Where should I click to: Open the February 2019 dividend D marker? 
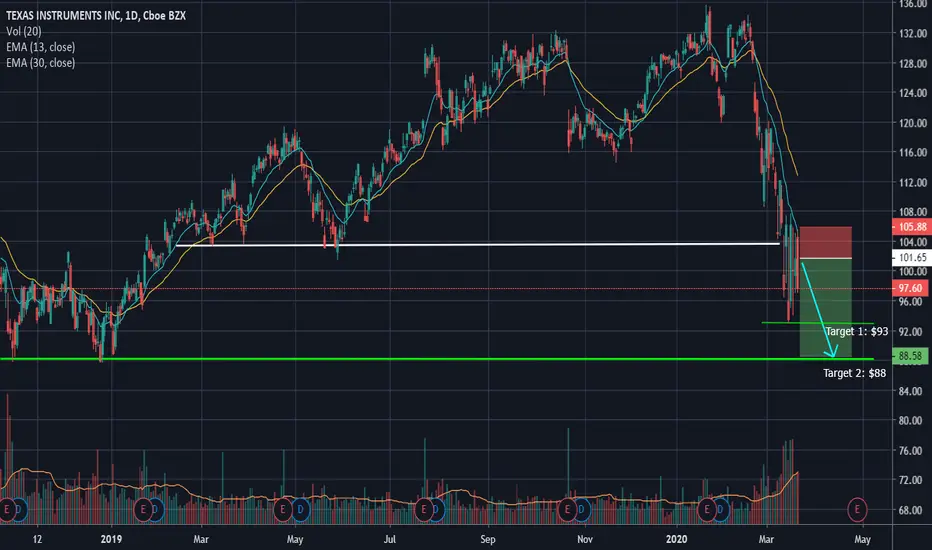pos(156,510)
